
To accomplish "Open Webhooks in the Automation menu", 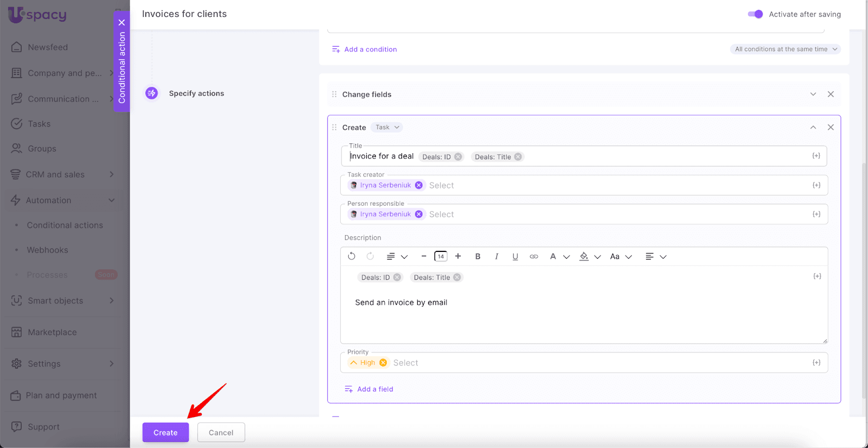I will point(48,250).
